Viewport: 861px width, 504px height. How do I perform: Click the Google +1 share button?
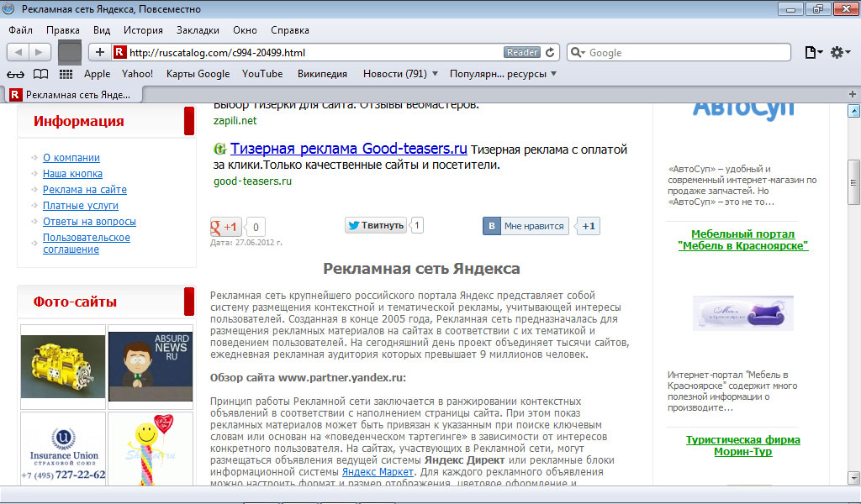click(225, 227)
